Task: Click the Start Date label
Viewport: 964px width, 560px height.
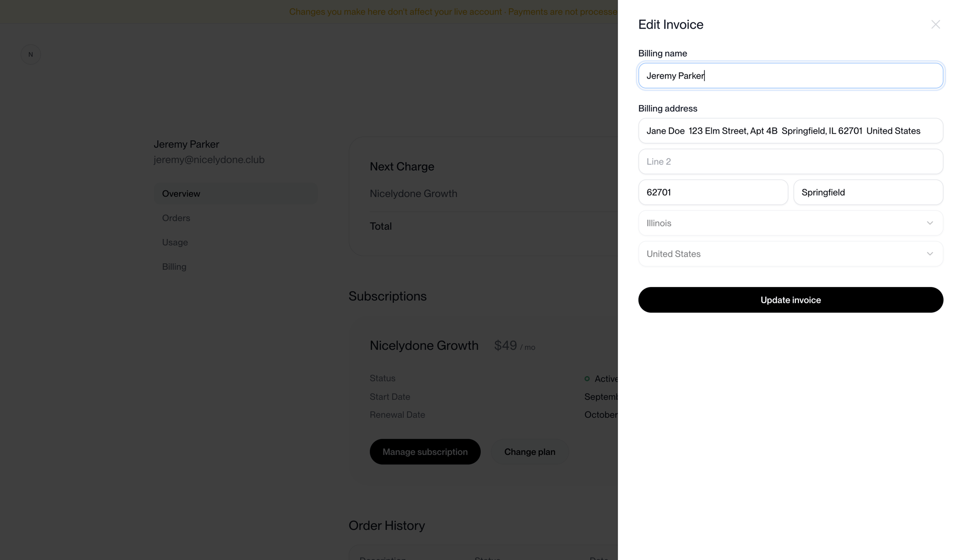Action: coord(390,397)
